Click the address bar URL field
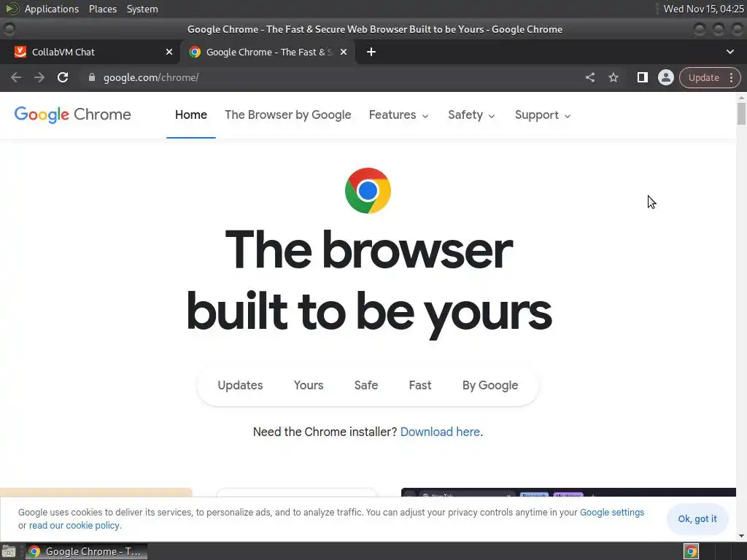This screenshot has width=747, height=560. [x=333, y=77]
